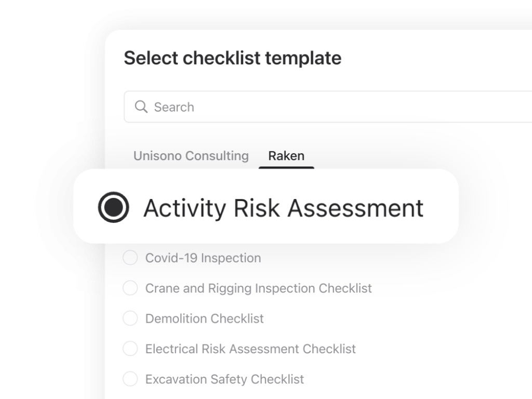
Task: Open the Covid-19 Inspection template
Action: click(x=204, y=258)
